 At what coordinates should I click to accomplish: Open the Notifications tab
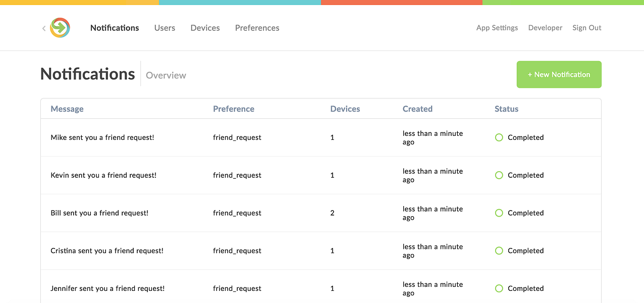[x=115, y=28]
